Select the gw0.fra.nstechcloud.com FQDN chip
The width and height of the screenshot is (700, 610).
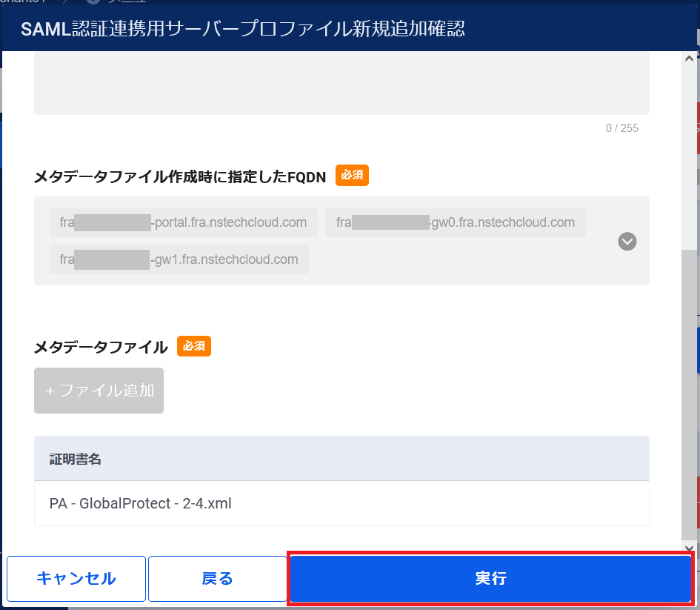(x=456, y=222)
